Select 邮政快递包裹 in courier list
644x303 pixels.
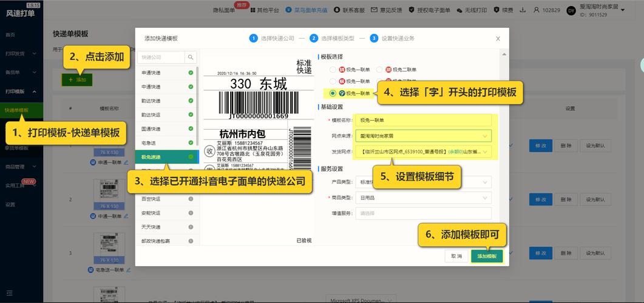pyautogui.click(x=167, y=241)
